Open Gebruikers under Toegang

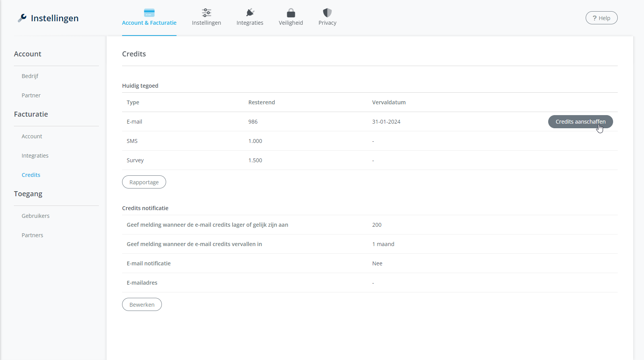(36, 216)
